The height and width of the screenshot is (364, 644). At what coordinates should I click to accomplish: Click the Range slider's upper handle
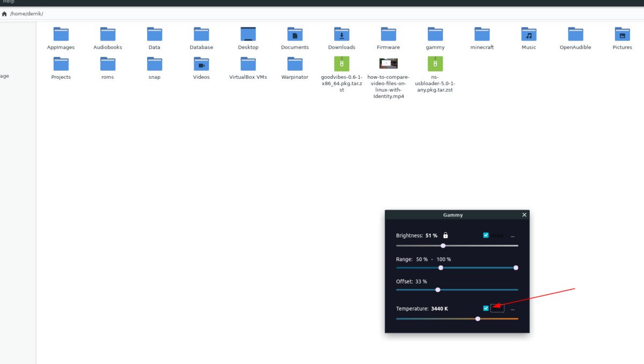tap(516, 268)
